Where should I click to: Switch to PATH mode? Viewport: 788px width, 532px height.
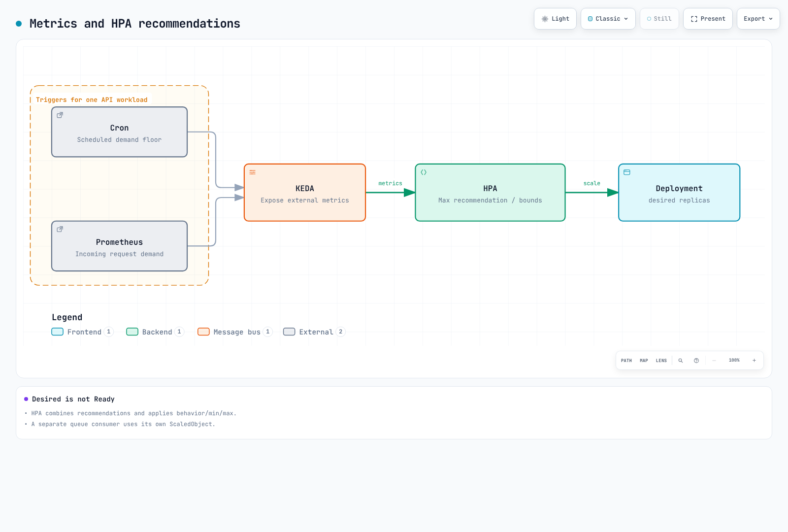pyautogui.click(x=626, y=361)
